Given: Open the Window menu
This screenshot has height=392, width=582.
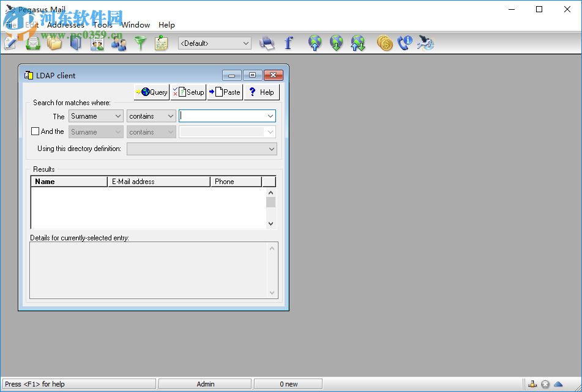Looking at the screenshot, I should (x=135, y=25).
